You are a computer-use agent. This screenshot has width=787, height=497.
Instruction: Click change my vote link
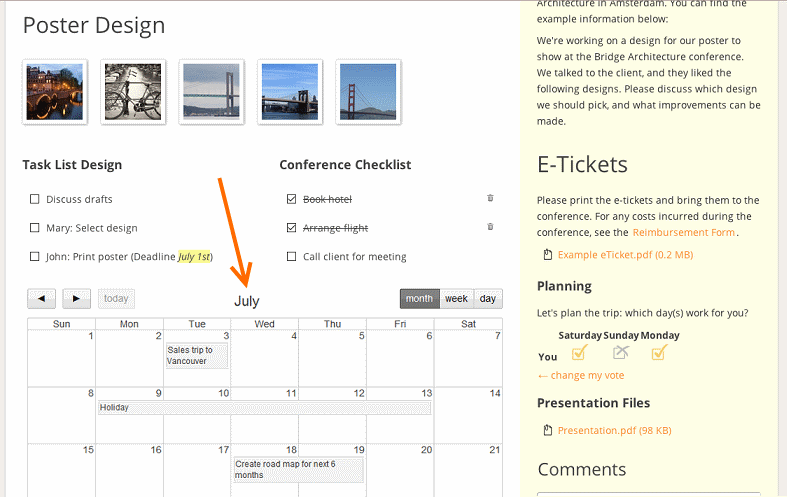[x=581, y=376]
